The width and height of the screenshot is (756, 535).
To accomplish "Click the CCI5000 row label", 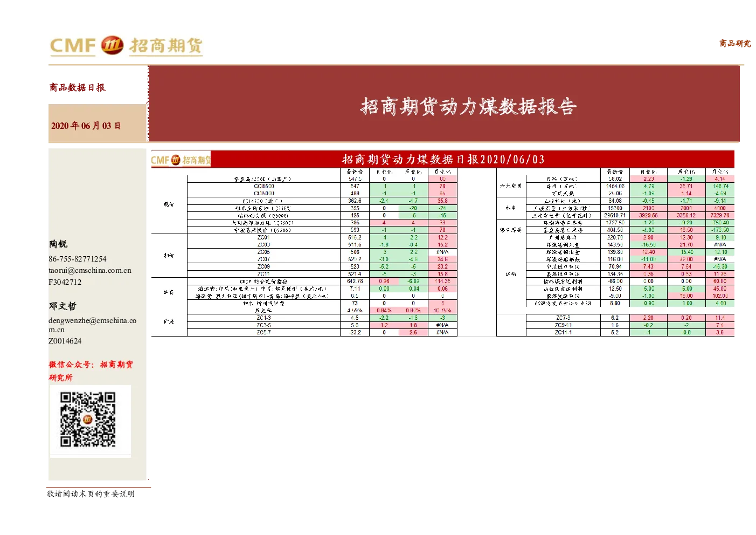I will coord(264,193).
